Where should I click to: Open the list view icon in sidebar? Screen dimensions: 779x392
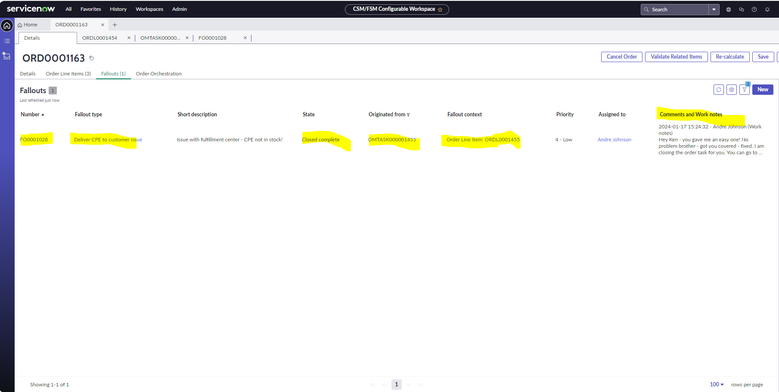[7, 41]
